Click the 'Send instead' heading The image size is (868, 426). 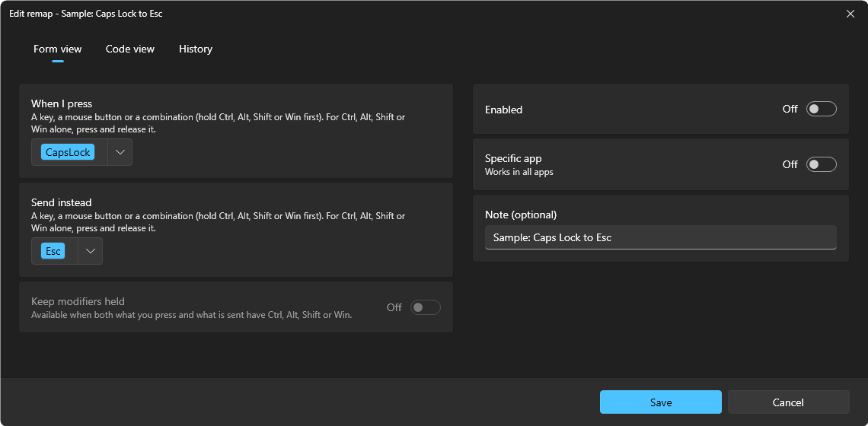(x=62, y=202)
